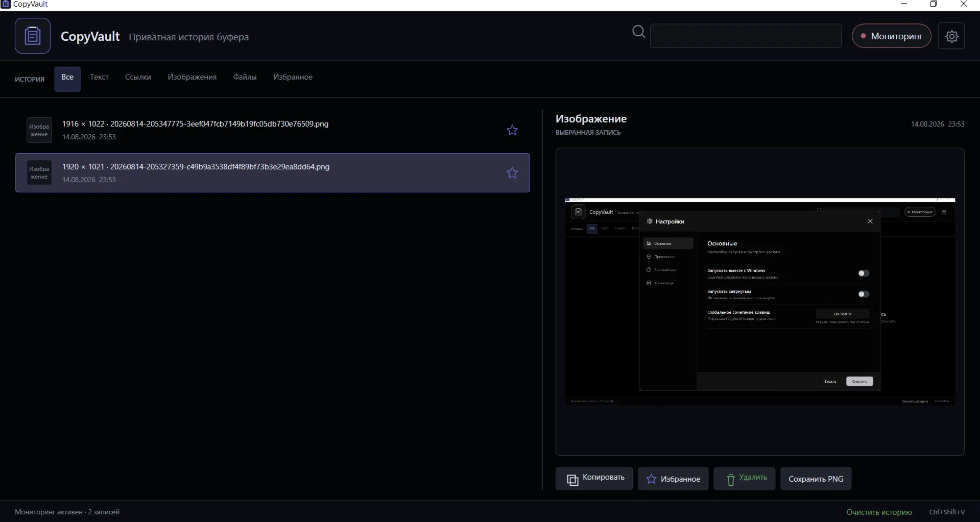
Task: Click the magnifier search icon
Action: [638, 32]
